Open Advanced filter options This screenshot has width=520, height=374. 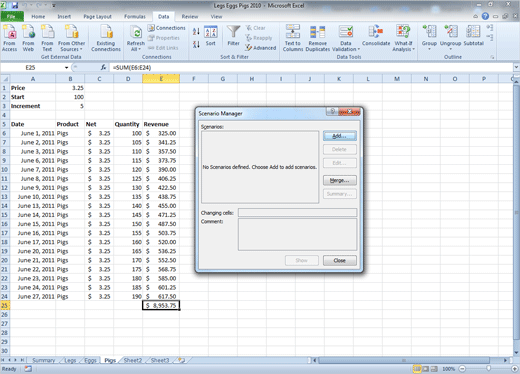click(x=261, y=48)
